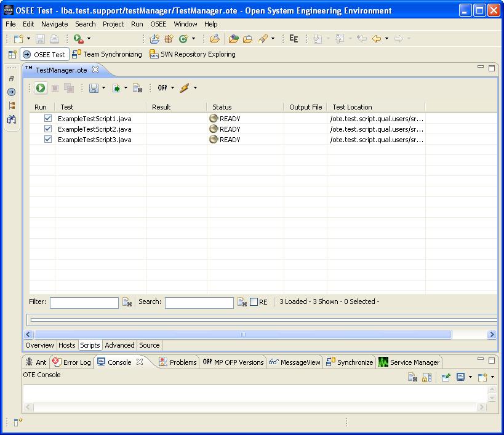Run the checked test scripts with the green play button

(x=41, y=88)
